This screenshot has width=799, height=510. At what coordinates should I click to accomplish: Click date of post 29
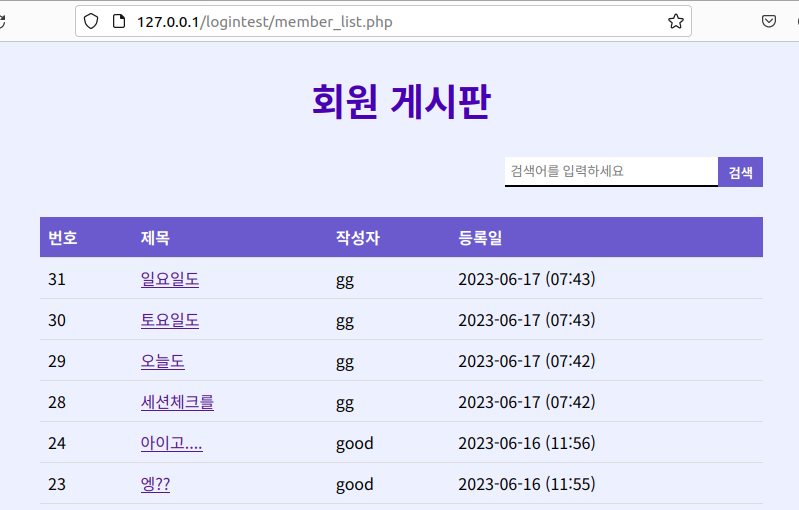click(x=527, y=361)
